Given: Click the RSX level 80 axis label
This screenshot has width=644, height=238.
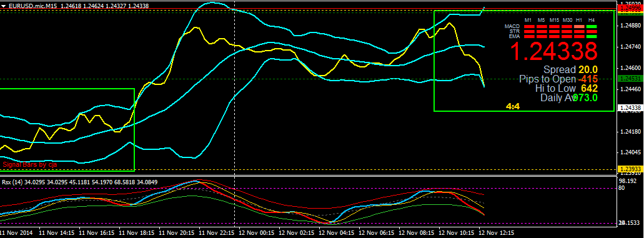Looking at the screenshot, I should (622, 188).
